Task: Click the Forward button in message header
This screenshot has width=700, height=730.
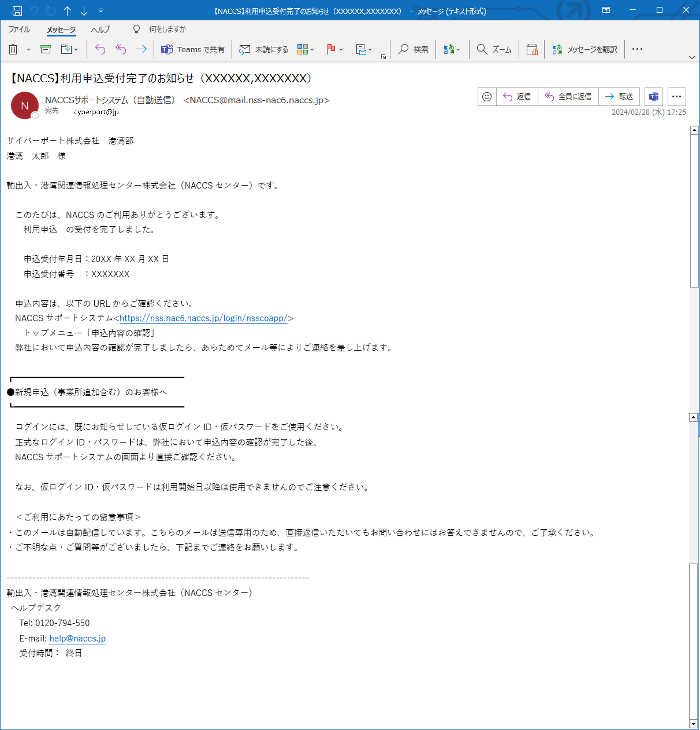Action: [619, 97]
